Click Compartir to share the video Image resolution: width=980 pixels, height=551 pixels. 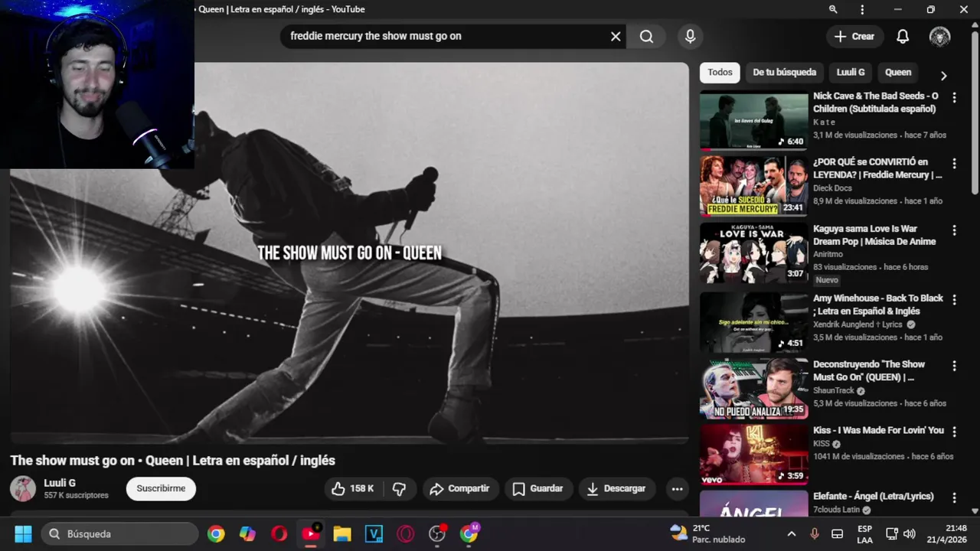[x=459, y=488]
